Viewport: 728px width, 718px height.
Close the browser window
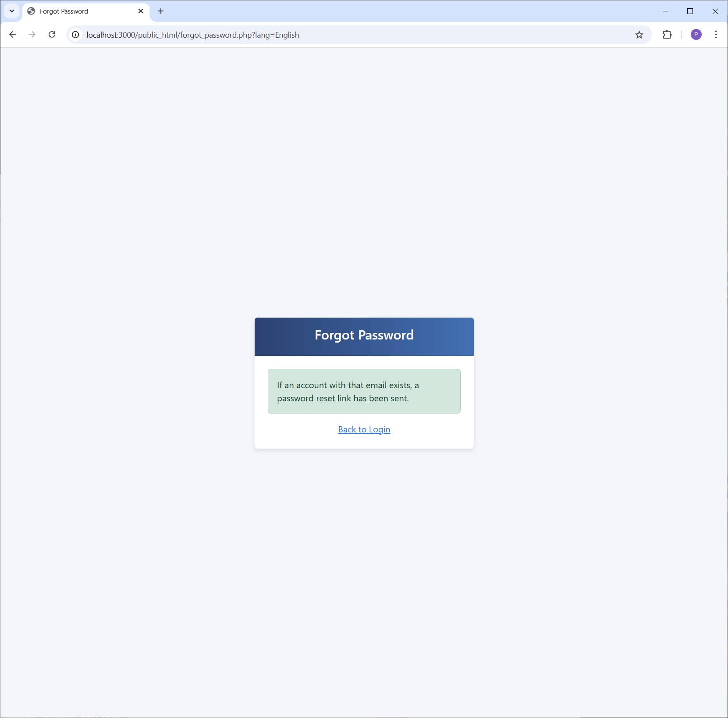pyautogui.click(x=715, y=11)
